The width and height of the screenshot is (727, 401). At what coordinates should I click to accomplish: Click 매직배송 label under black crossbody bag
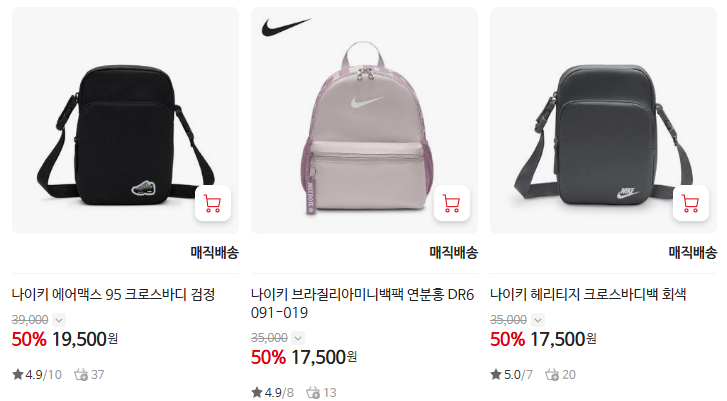[215, 253]
